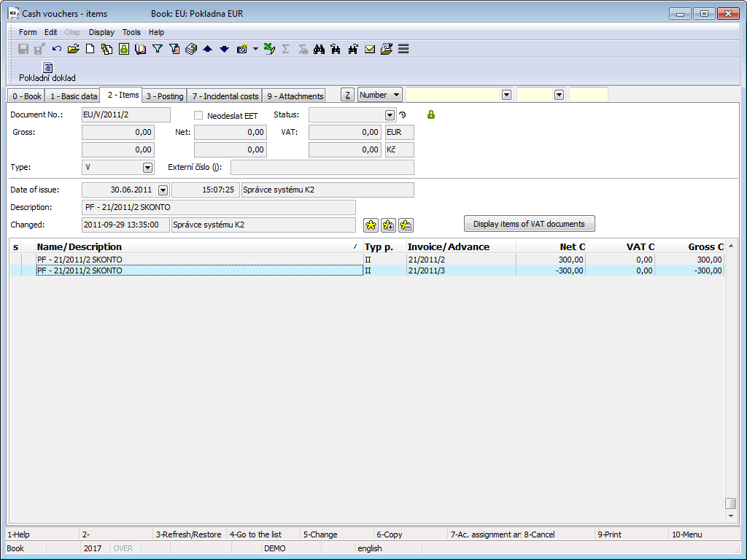The image size is (747, 560).
Task: Switch to the 3 - Posting tab
Action: (x=165, y=96)
